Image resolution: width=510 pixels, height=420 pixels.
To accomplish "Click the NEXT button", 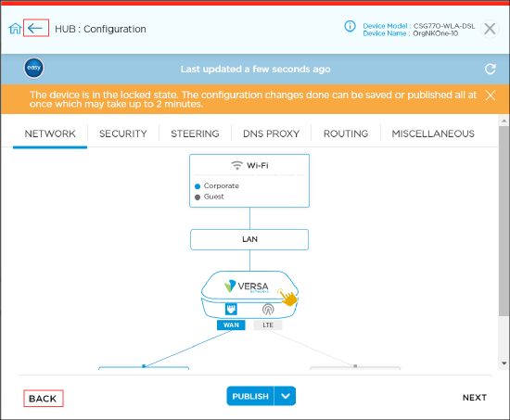I will point(475,398).
